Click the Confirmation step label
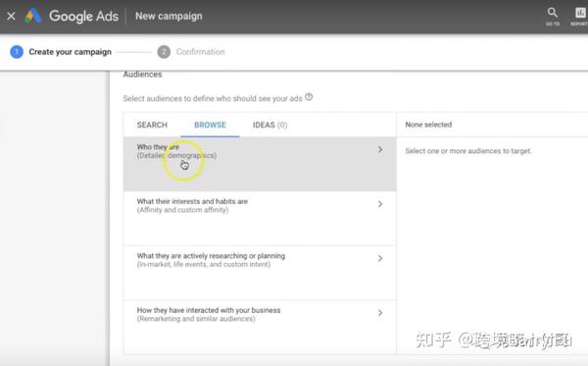The height and width of the screenshot is (366, 588). tap(200, 52)
